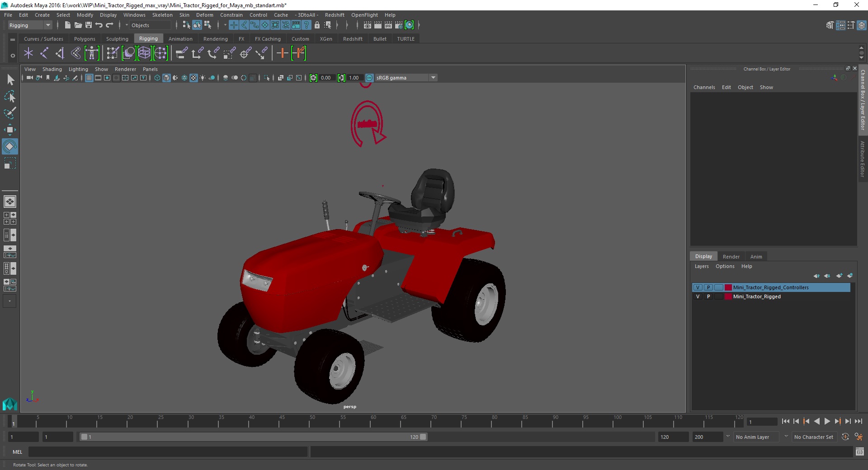
Task: Click the Parent Constraint shelf icon
Action: (x=182, y=53)
